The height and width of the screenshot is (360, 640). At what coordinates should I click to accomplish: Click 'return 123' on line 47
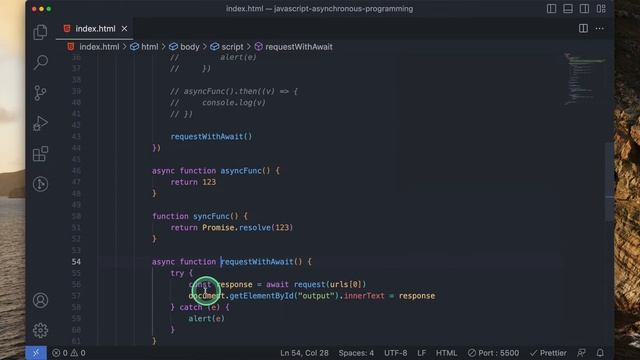(x=193, y=182)
